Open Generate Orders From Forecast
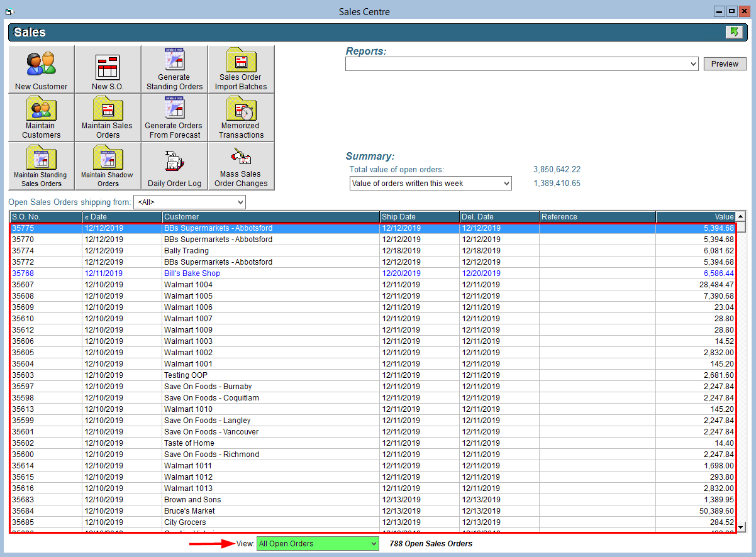756x557 pixels. point(175,118)
